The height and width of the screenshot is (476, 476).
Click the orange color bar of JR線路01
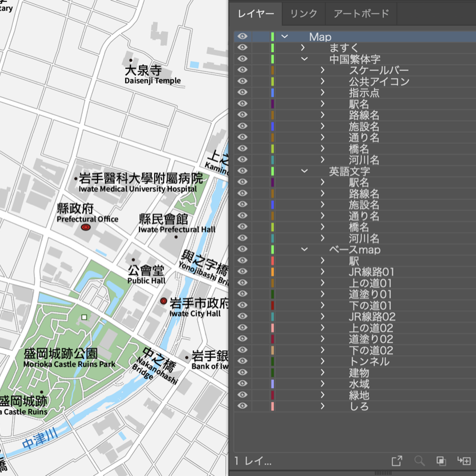272,272
